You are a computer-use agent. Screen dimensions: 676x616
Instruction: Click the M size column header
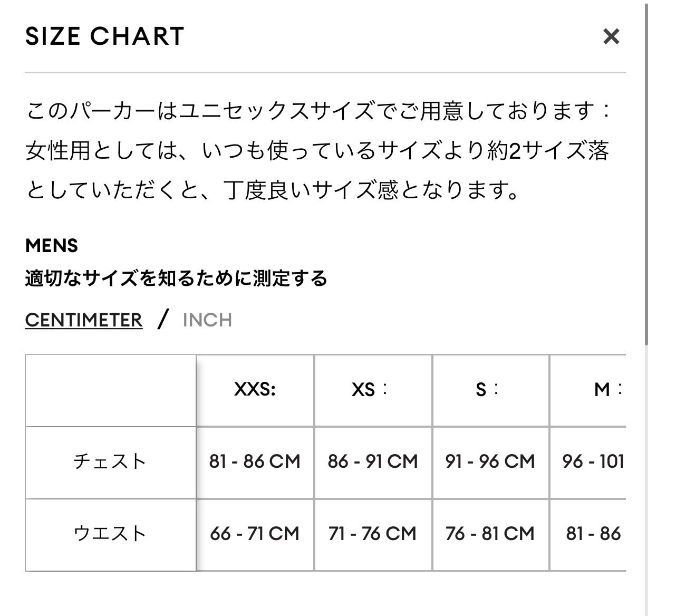(606, 390)
